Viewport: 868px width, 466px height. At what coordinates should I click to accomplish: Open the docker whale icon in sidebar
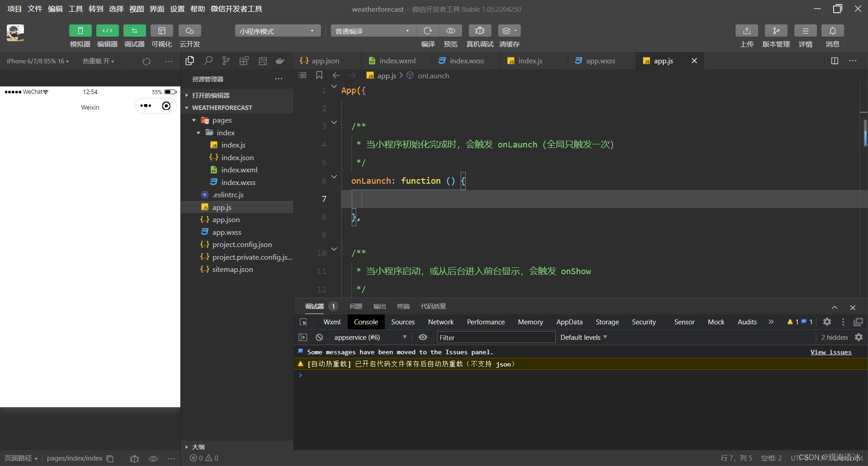coord(280,61)
